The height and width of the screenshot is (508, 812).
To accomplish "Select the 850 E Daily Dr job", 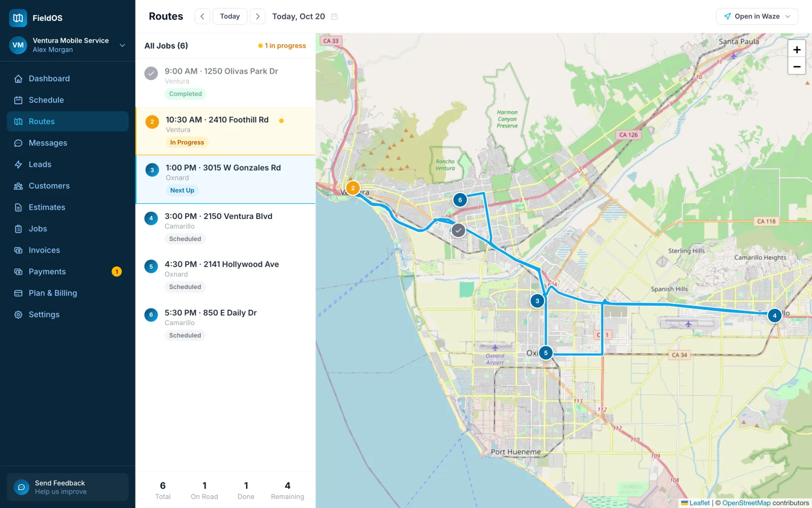I will (x=226, y=324).
